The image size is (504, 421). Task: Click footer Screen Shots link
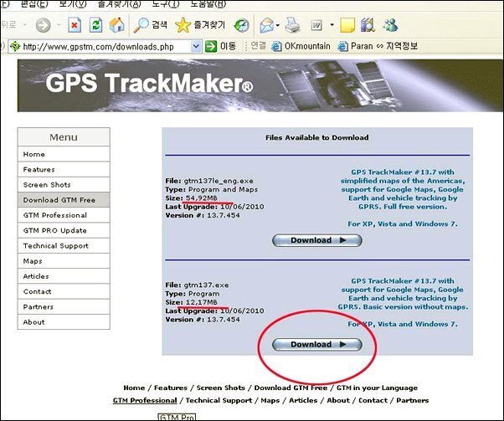coord(221,388)
